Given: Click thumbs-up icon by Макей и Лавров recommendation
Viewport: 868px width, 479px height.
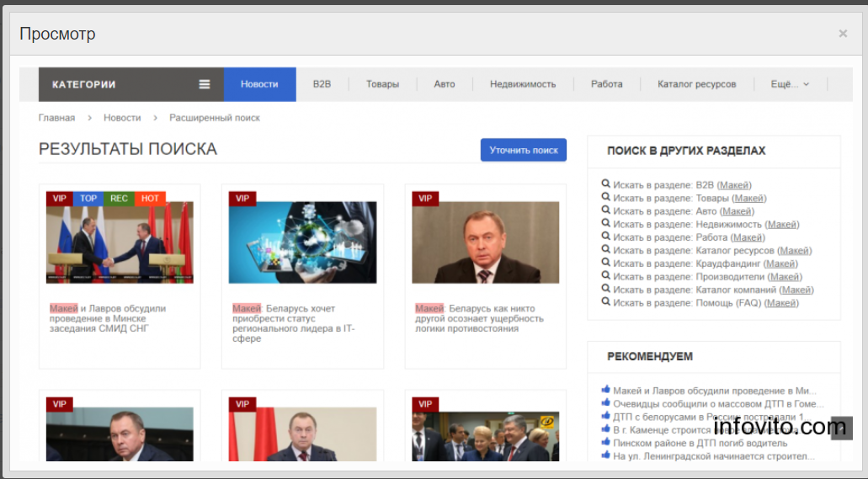Looking at the screenshot, I should 605,389.
